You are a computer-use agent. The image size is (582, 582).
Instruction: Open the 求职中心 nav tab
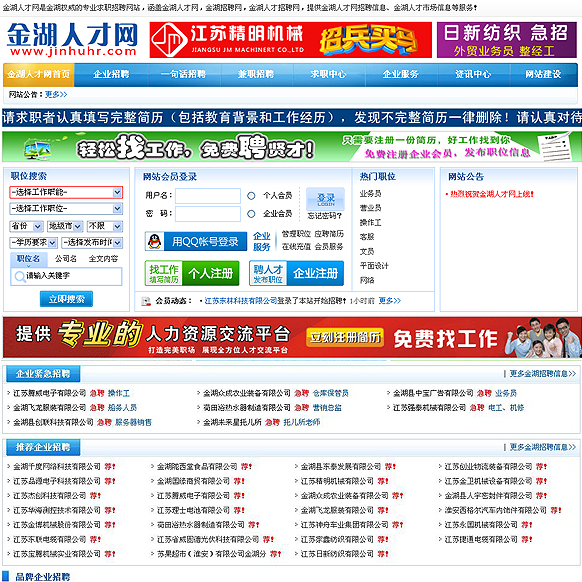click(x=328, y=74)
